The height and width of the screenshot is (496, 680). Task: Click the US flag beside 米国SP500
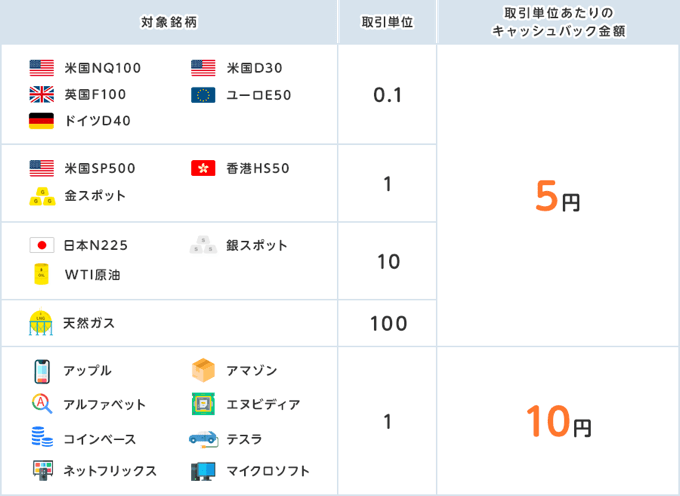[x=42, y=168]
